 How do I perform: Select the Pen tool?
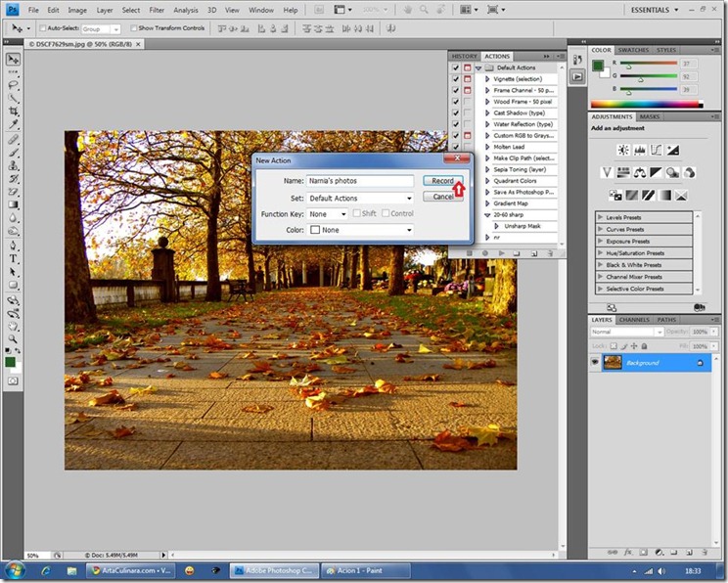(13, 246)
